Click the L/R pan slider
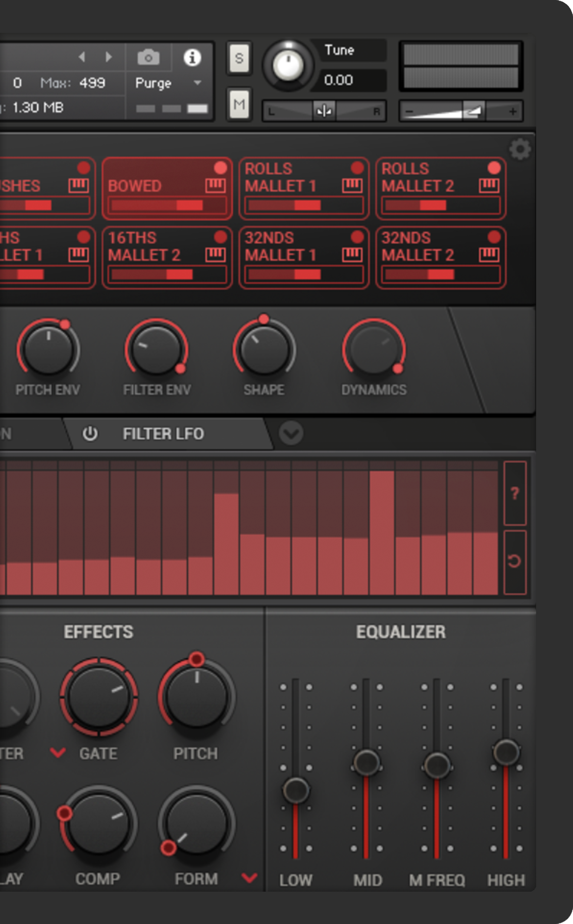The image size is (573, 924). (324, 111)
